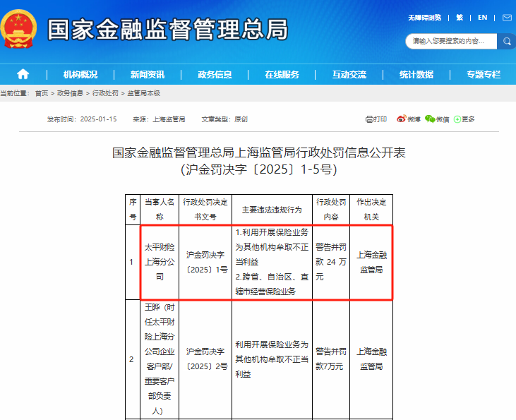The height and width of the screenshot is (420, 516).
Task: Open the mail envelope icon
Action: [507, 18]
